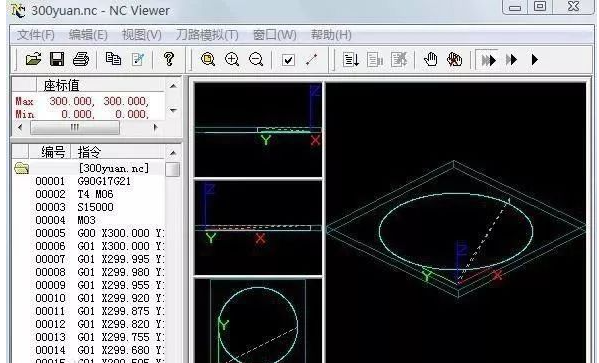Click the fastest triple-arrow play button
This screenshot has width=599, height=363.
(x=488, y=60)
